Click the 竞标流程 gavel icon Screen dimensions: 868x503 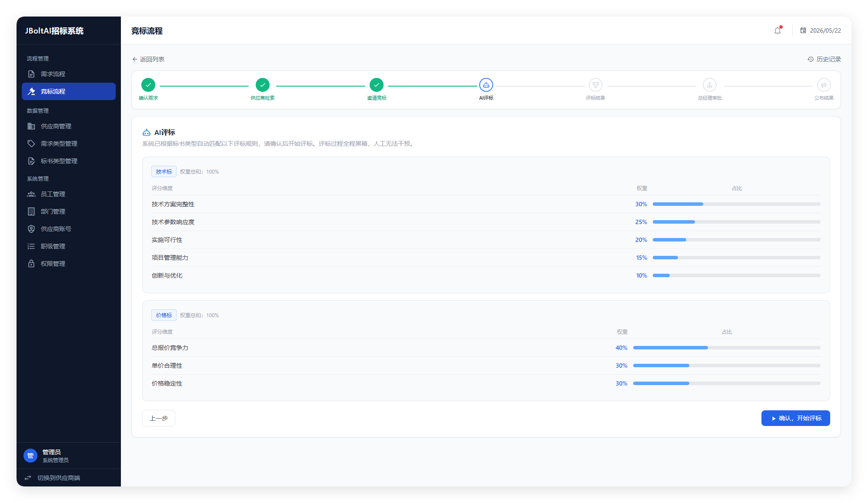click(31, 91)
